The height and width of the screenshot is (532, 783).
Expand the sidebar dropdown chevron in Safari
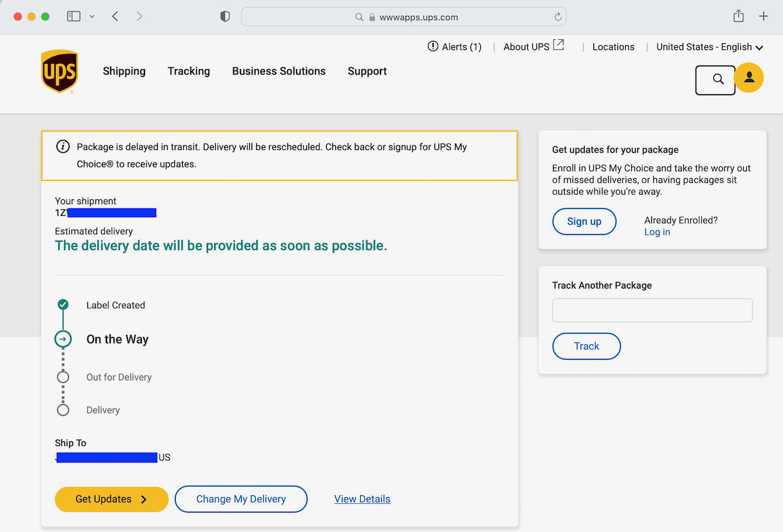pyautogui.click(x=92, y=17)
